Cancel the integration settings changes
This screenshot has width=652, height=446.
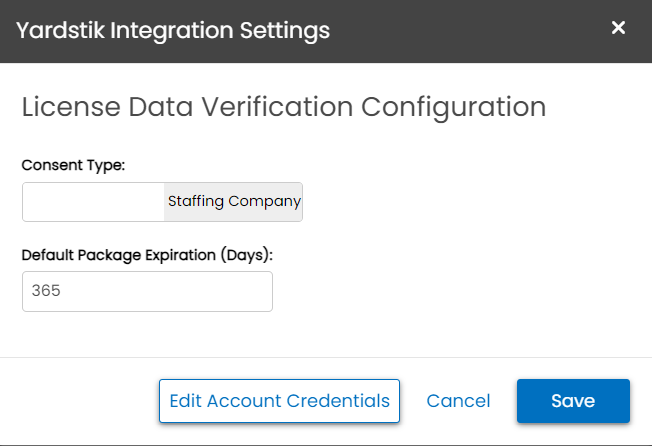tap(458, 401)
